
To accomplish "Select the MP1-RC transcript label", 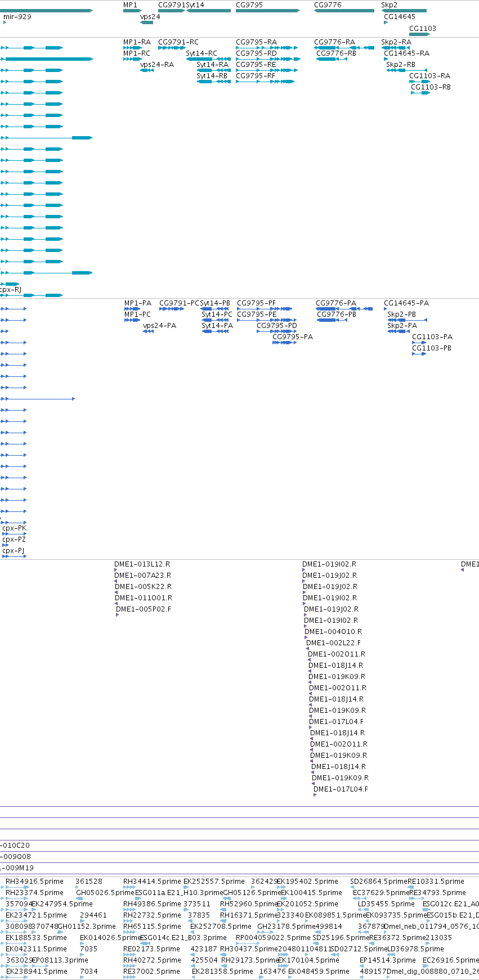I will point(137,53).
